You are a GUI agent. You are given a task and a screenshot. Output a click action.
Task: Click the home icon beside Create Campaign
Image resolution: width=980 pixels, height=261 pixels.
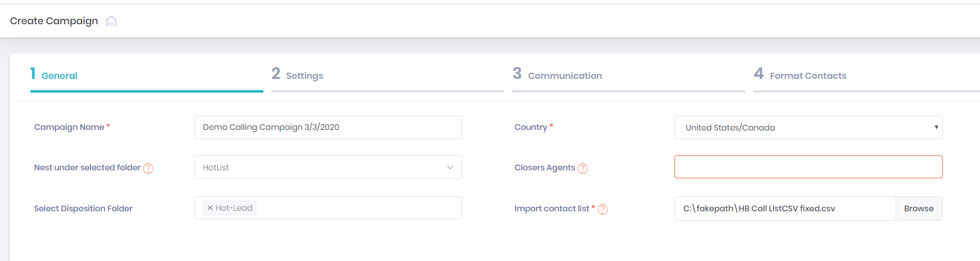[x=111, y=21]
